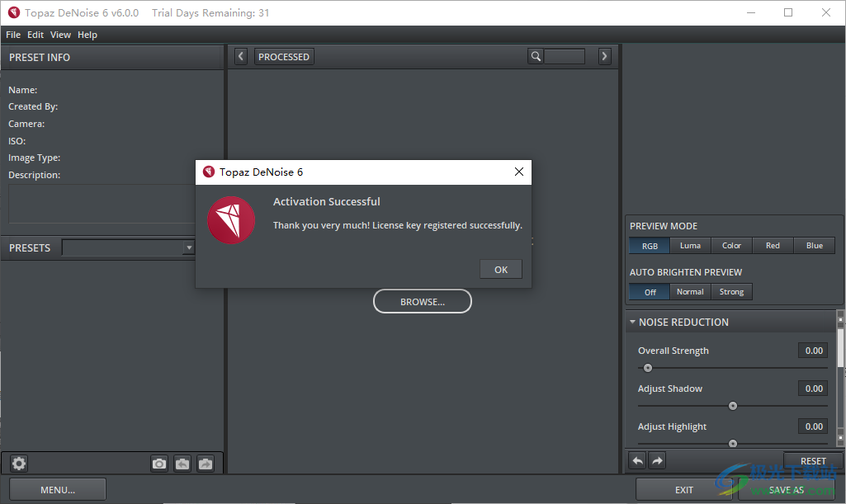Screen dimensions: 846x504
Task: Collapse the Noise Reduction section
Action: [x=632, y=323]
